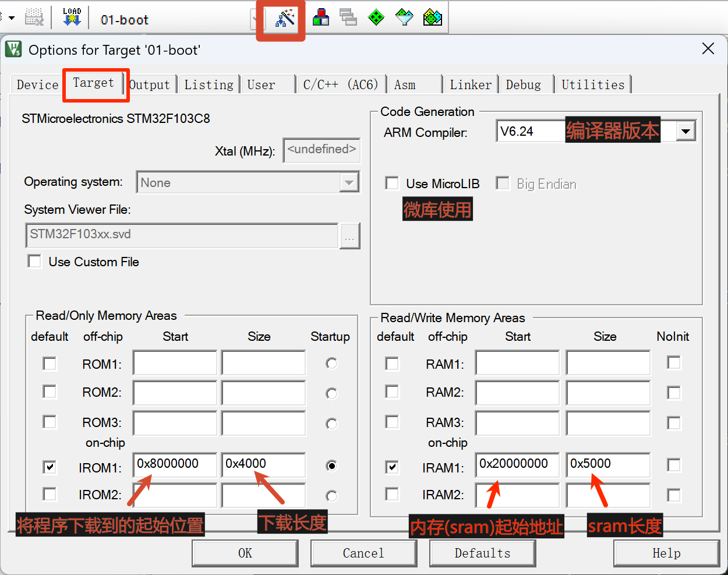The width and height of the screenshot is (728, 575).
Task: Switch to the Target tab
Action: coord(94,83)
